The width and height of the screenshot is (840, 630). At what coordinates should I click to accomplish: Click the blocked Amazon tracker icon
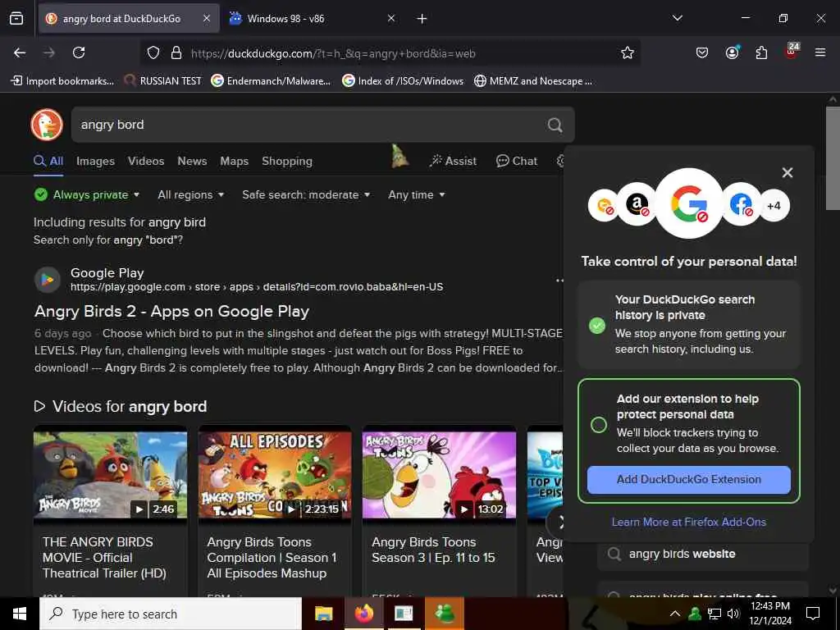(x=636, y=204)
